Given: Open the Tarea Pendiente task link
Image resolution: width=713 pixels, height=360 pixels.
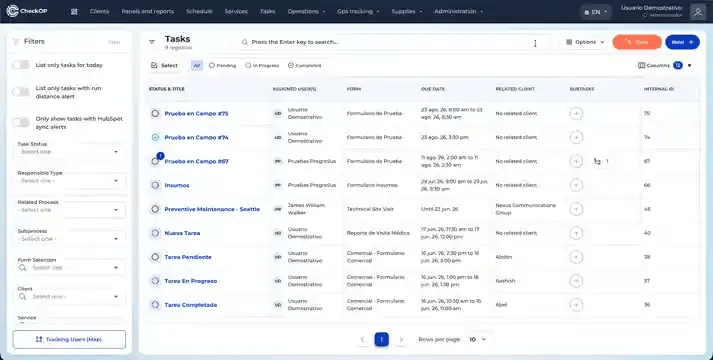Looking at the screenshot, I should pos(188,257).
